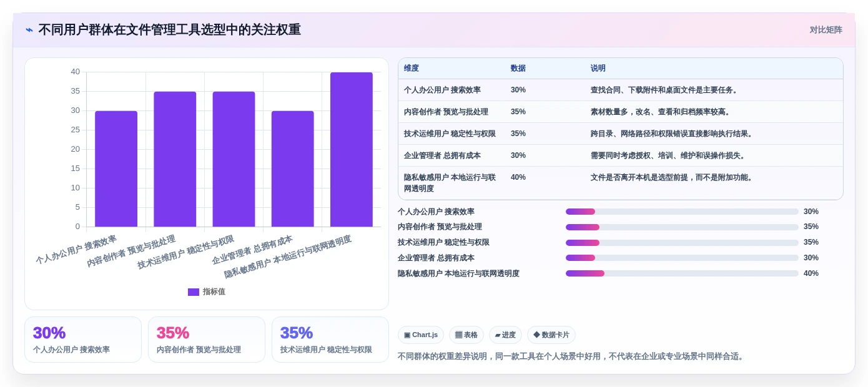Viewport: 868px width, 387px height.
Task: Click progress bar for 个人办公用户 搜索效率
Action: 682,212
